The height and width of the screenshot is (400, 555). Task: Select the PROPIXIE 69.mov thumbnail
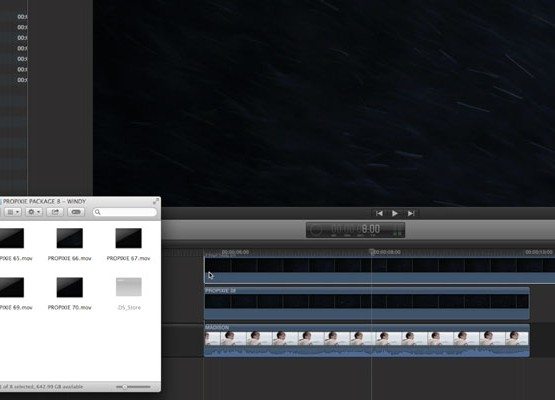pos(11,287)
